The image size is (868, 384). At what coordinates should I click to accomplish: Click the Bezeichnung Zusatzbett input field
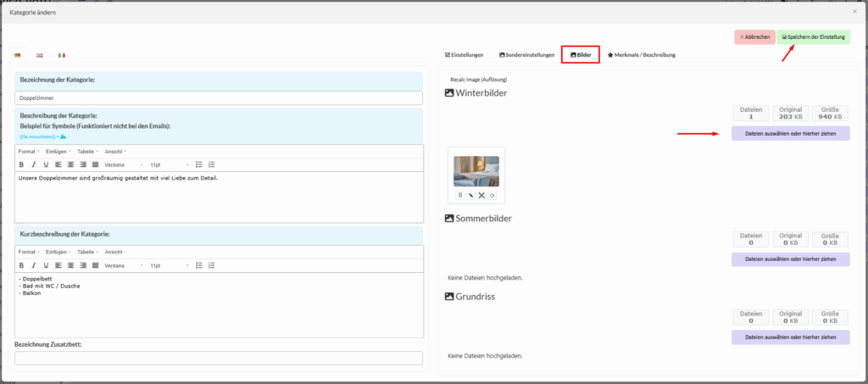(219, 358)
